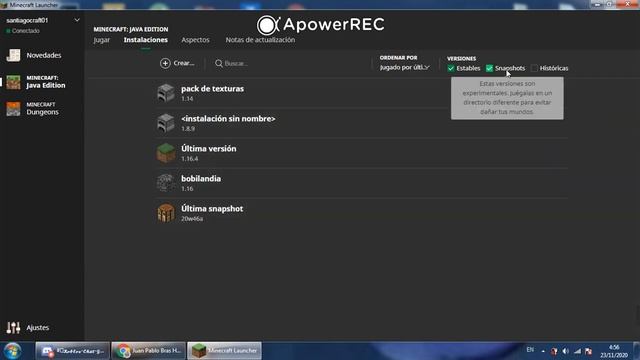The width and height of the screenshot is (640, 360).
Task: Uncheck the Estables versions checkbox
Action: click(451, 68)
